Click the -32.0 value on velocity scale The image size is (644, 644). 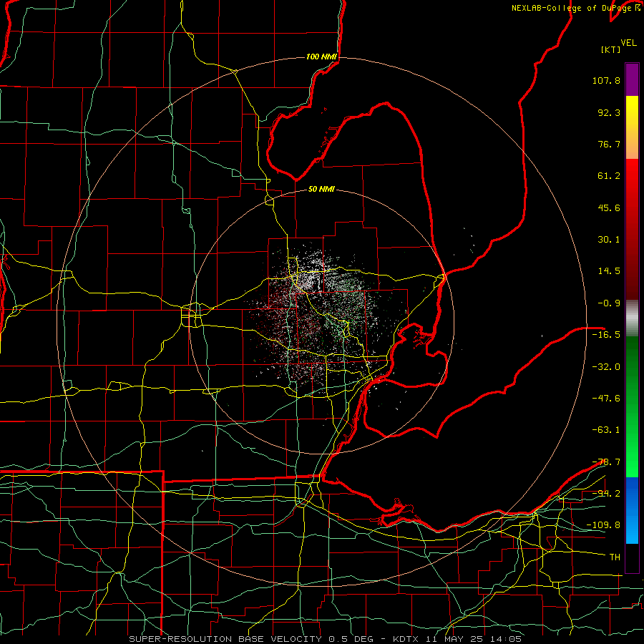click(606, 367)
